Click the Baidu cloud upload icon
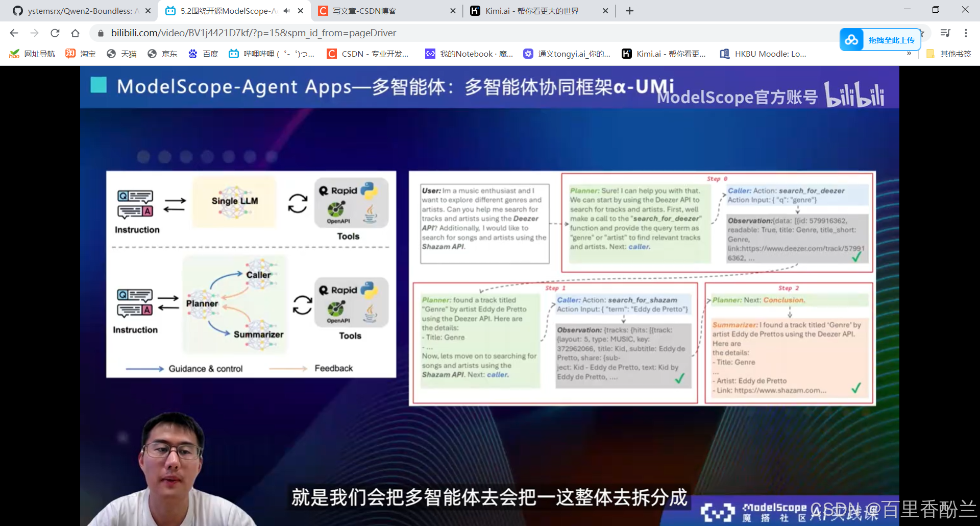The width and height of the screenshot is (980, 526). point(851,40)
